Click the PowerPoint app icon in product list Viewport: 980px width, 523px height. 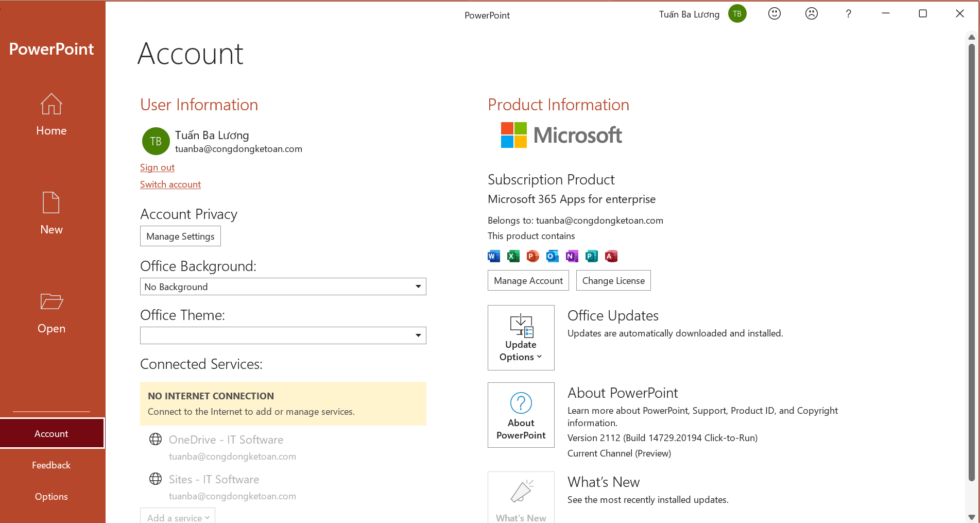[x=533, y=256]
